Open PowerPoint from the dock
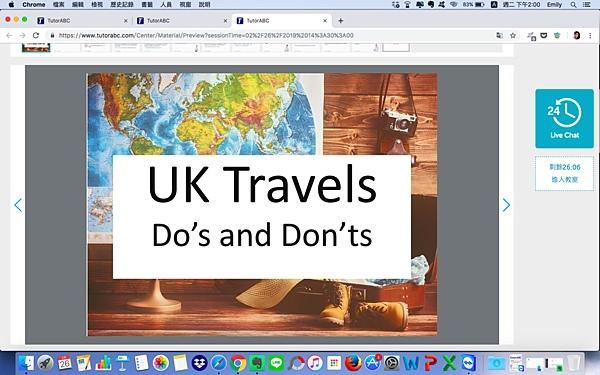 tap(430, 363)
